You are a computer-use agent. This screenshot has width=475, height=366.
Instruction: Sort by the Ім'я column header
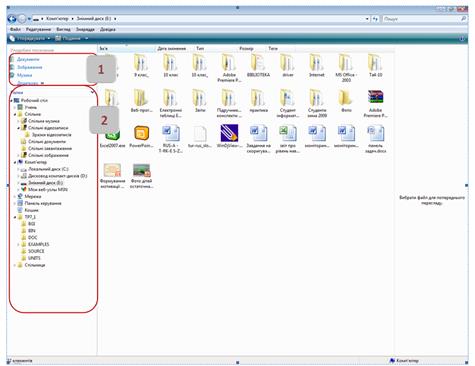pyautogui.click(x=127, y=49)
